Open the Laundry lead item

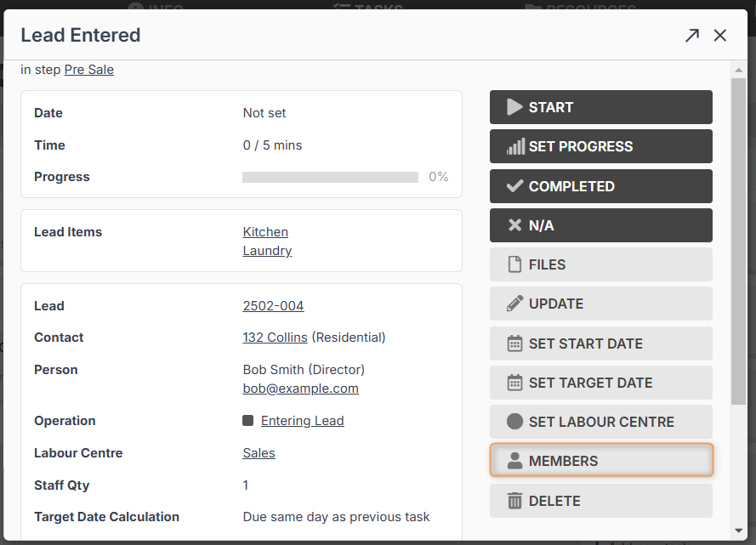267,251
